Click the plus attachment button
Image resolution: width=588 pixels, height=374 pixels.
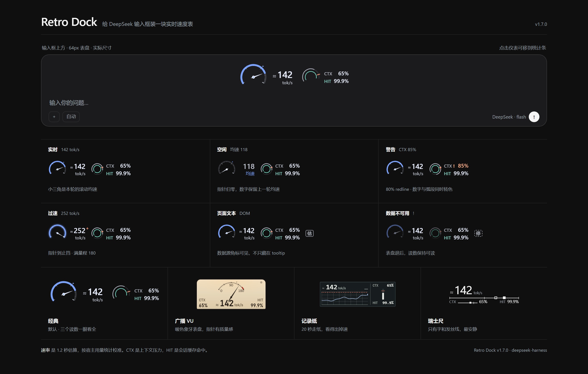54,117
